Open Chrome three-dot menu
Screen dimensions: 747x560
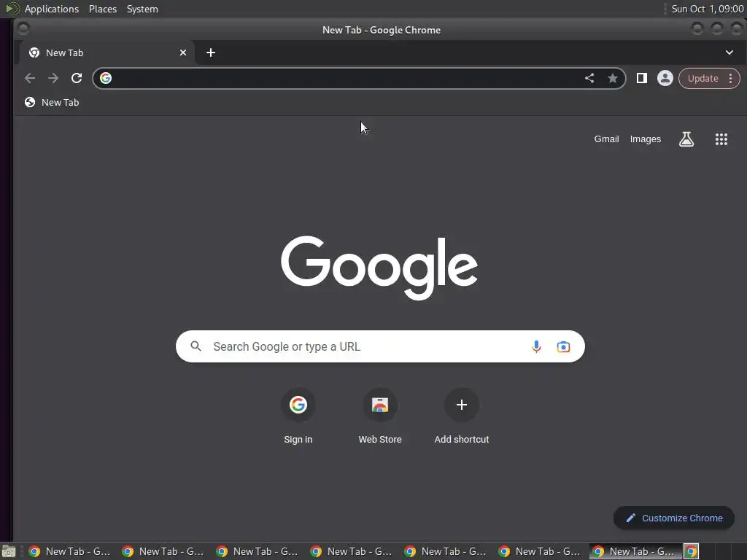[730, 79]
